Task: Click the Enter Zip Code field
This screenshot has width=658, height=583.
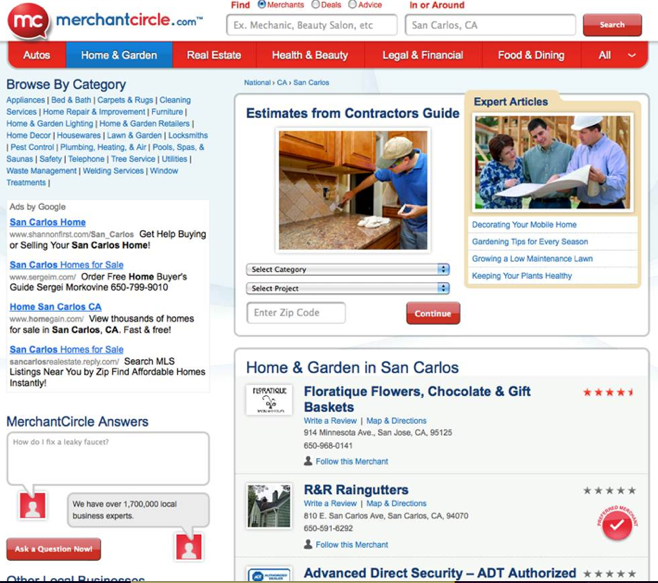Action: click(x=296, y=313)
